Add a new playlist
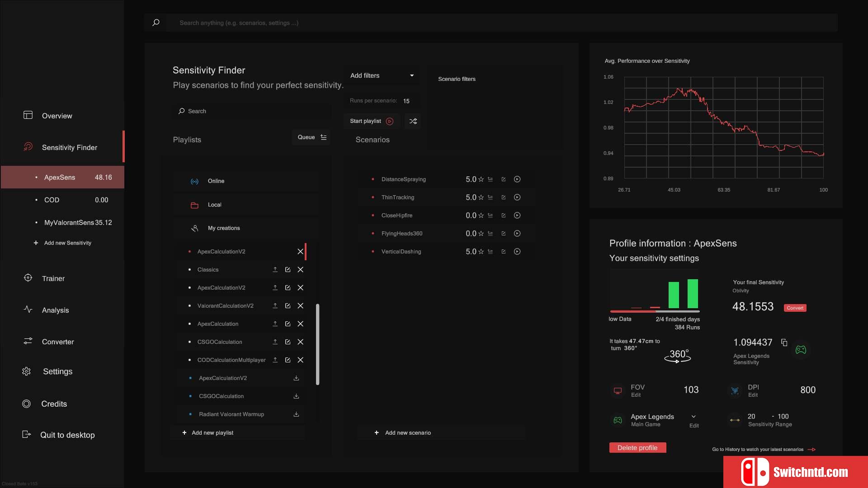This screenshot has height=488, width=868. tap(237, 433)
